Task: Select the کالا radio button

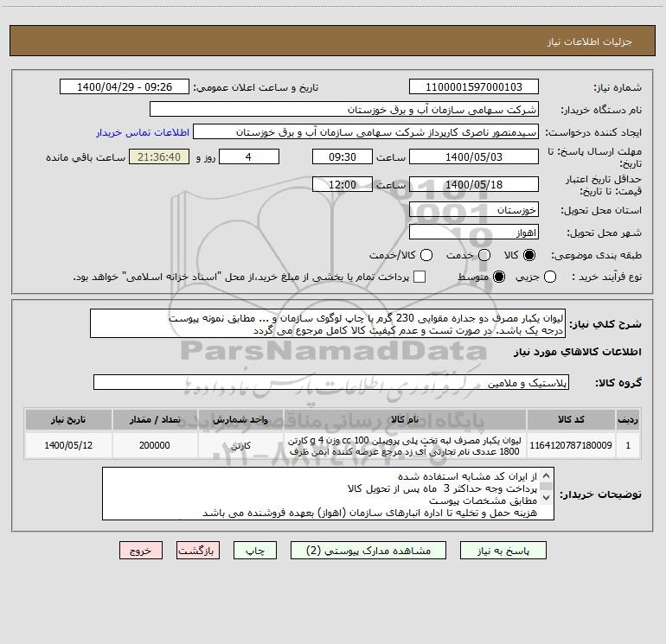Action: [529, 255]
